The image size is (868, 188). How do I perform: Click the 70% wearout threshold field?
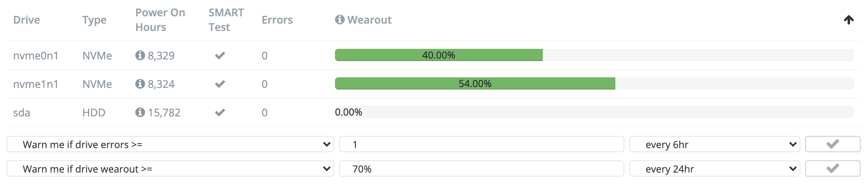[x=481, y=169]
